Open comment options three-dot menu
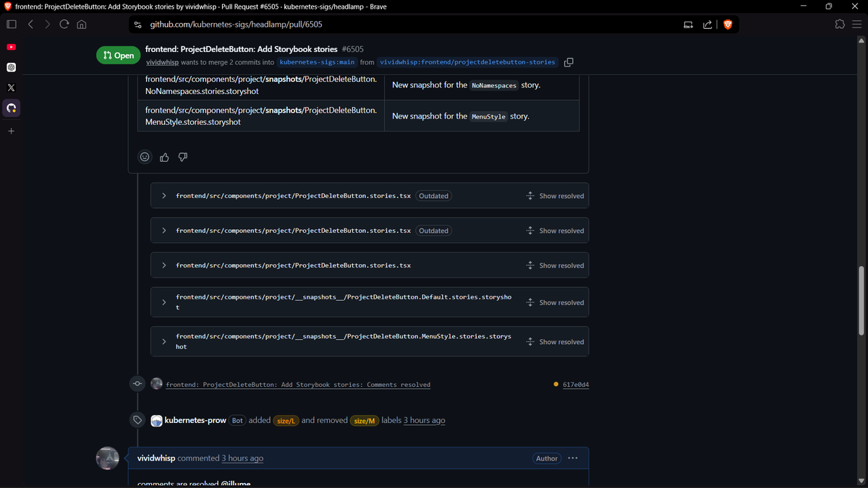Screen dimensions: 868x488 [573, 458]
